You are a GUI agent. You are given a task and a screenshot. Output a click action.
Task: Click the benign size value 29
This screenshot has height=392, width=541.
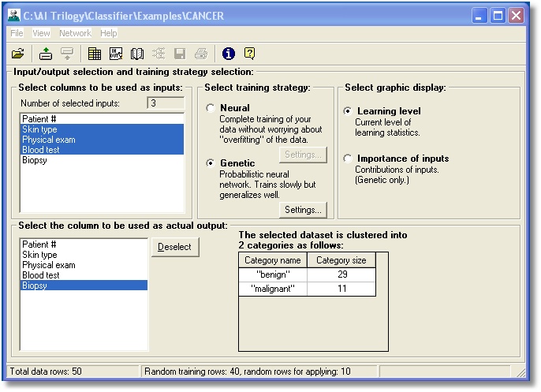tap(341, 274)
